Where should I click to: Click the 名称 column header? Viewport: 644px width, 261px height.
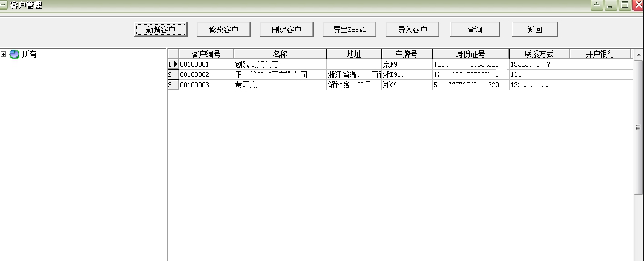[280, 54]
